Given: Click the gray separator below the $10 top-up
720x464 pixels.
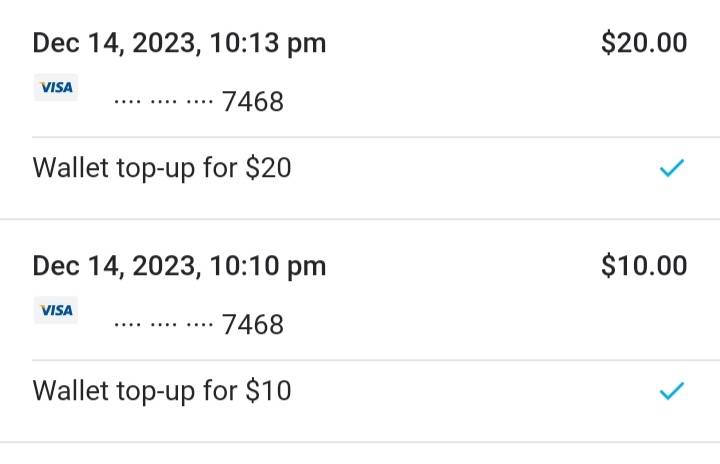Looking at the screenshot, I should click(360, 443).
